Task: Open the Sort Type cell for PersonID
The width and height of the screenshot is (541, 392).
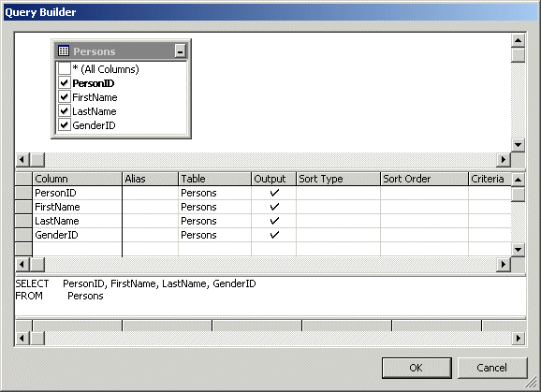Action: [x=338, y=193]
